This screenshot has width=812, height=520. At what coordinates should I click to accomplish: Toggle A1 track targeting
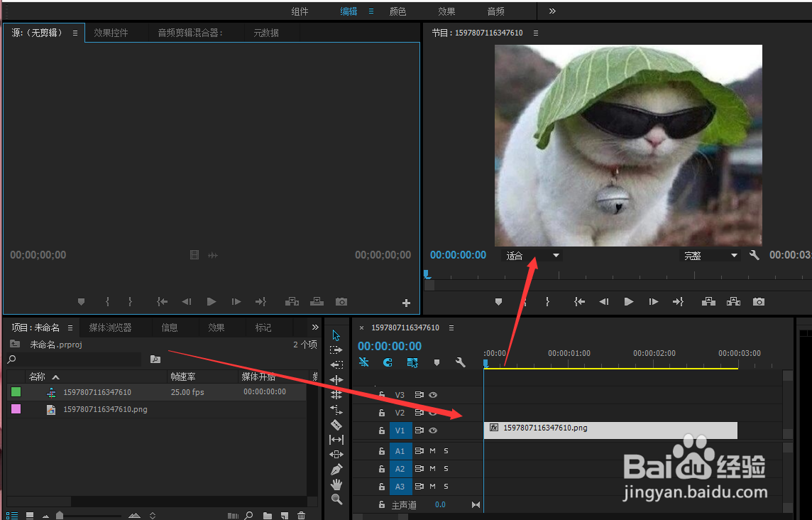click(400, 451)
